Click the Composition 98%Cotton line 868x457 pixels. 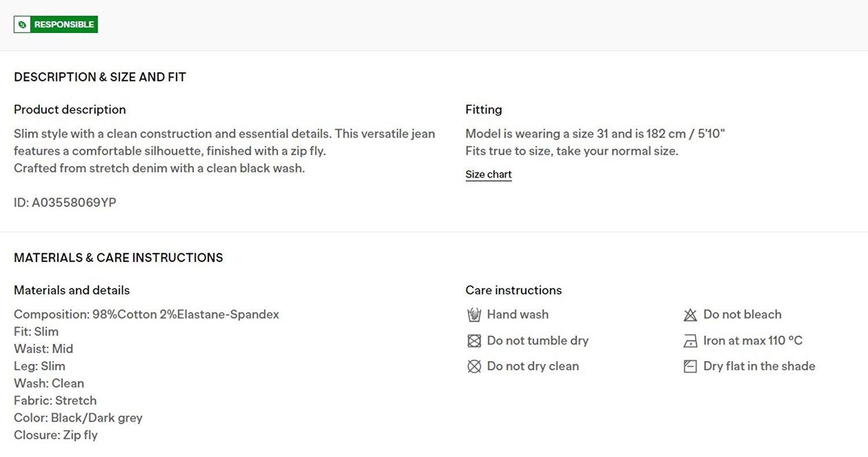[x=146, y=315]
